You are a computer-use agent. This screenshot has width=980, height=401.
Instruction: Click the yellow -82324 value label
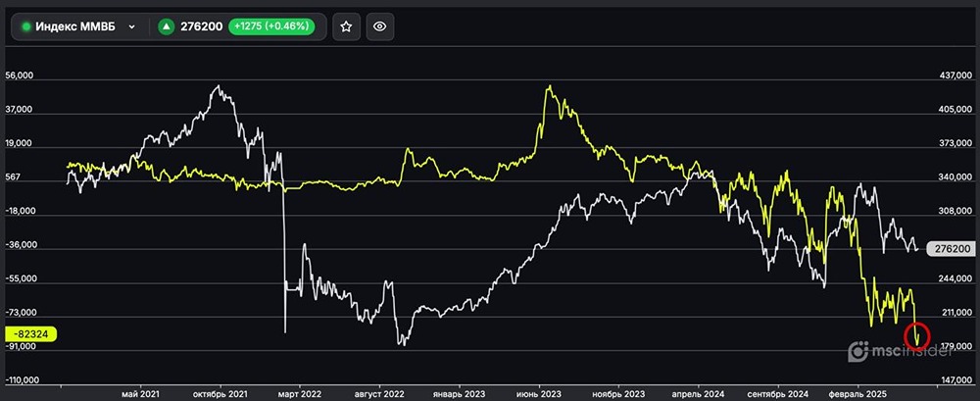click(x=30, y=334)
